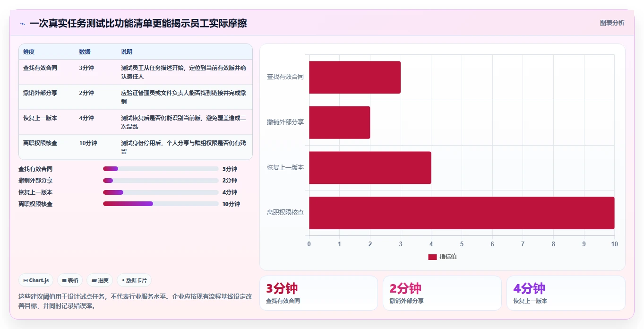Image resolution: width=644 pixels, height=329 pixels.
Task: Click the 10分钟 value beside the progress bar
Action: click(231, 204)
